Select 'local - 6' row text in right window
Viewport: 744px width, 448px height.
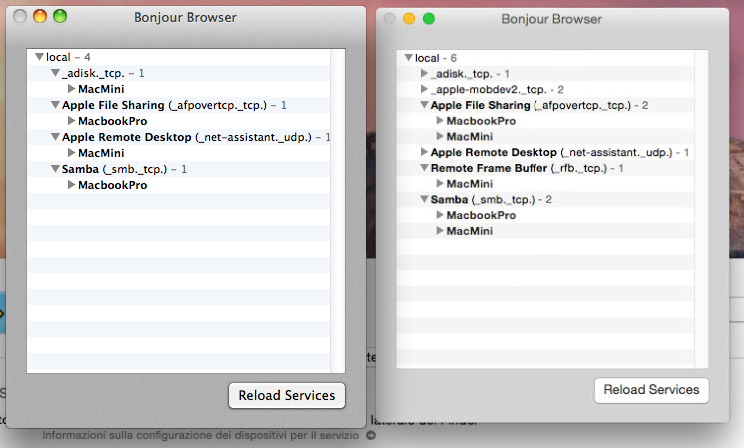click(436, 58)
